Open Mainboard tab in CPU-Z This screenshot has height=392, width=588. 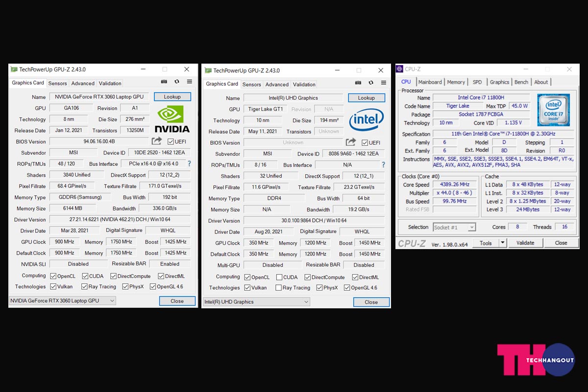pyautogui.click(x=430, y=82)
